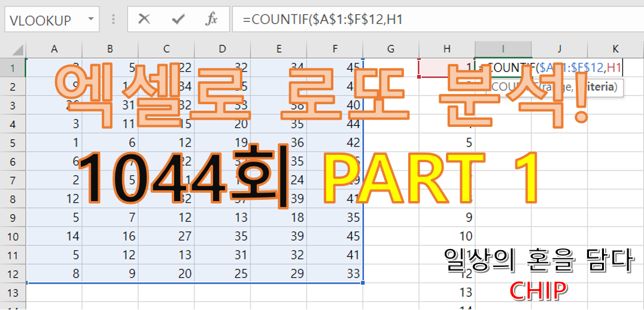Click cell F12 containing 33
Screen dimensions: 644x310
coord(335,273)
